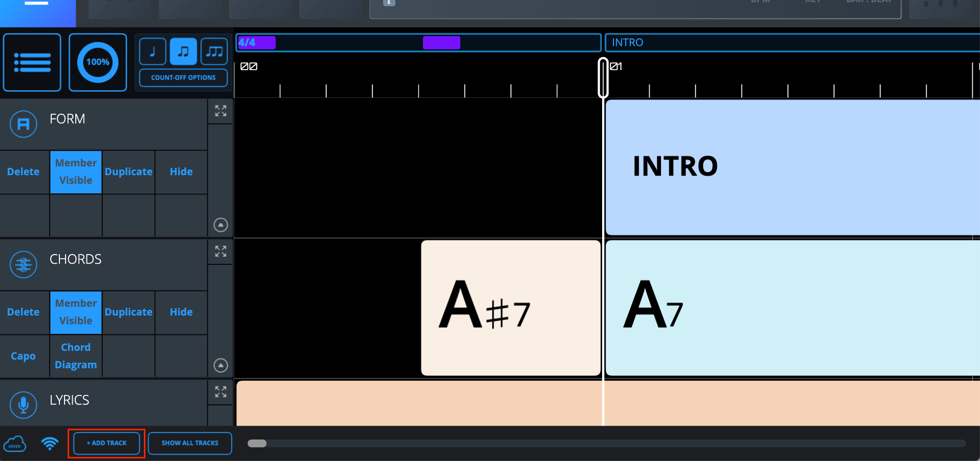Select the quarter note count-off icon
The image size is (980, 461).
153,51
